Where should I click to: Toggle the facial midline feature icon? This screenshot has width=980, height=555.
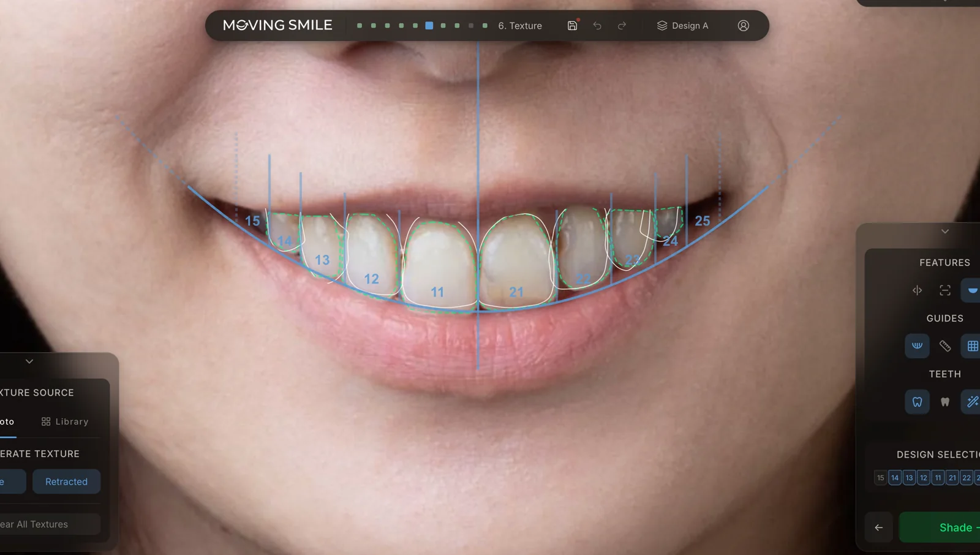(x=917, y=290)
